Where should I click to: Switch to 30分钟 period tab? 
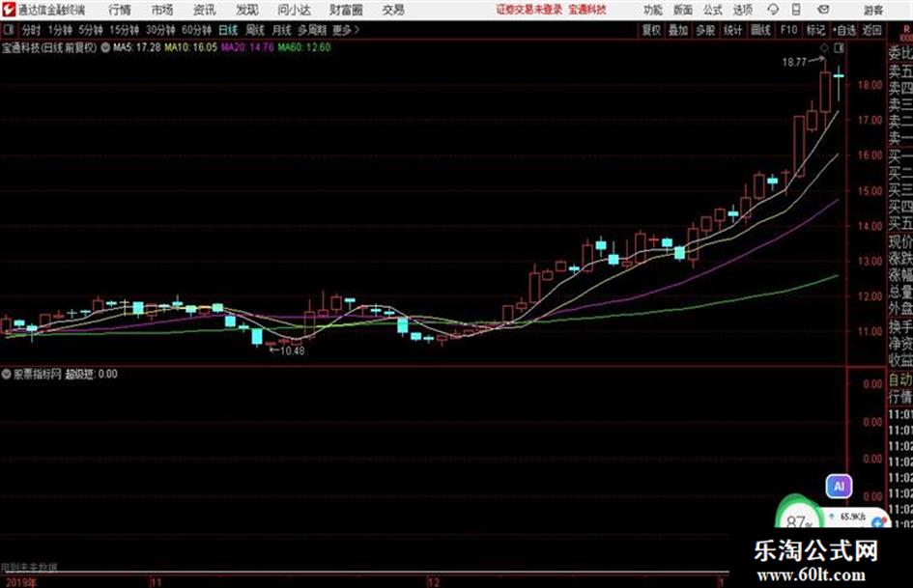tap(160, 30)
